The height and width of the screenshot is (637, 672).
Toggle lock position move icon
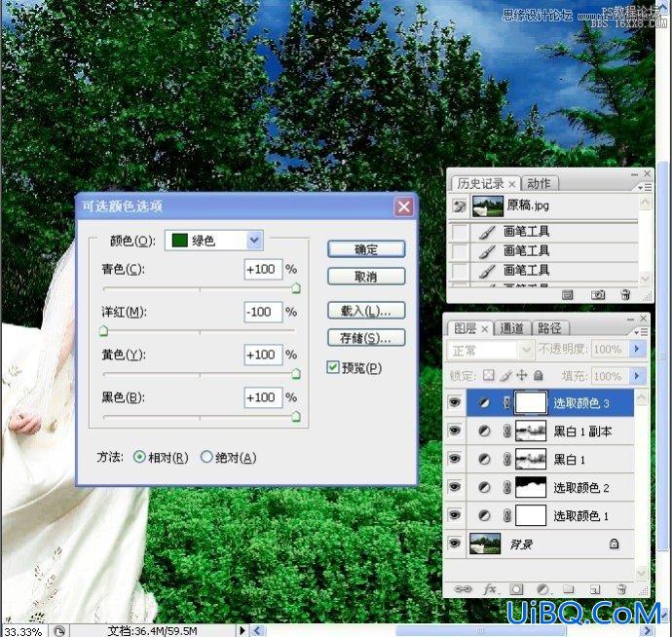pyautogui.click(x=522, y=376)
